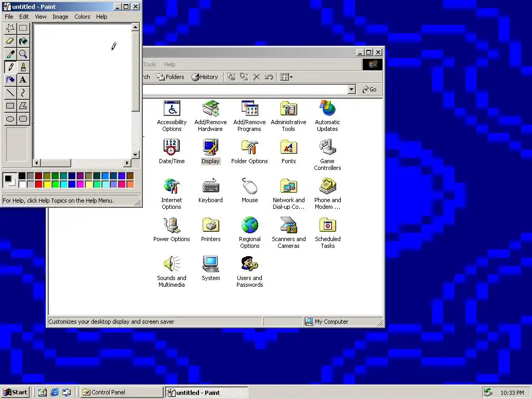This screenshot has height=399, width=532.
Task: Select the Display control panel icon
Action: click(210, 151)
